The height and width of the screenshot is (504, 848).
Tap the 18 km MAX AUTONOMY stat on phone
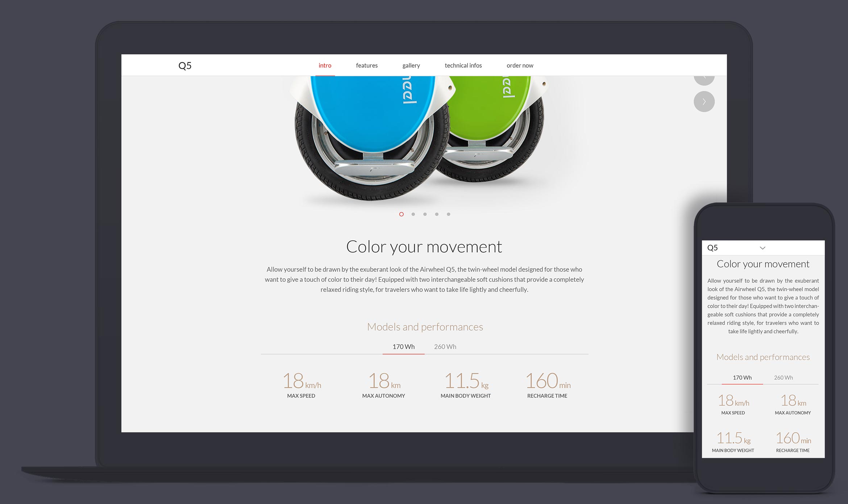[x=793, y=404]
